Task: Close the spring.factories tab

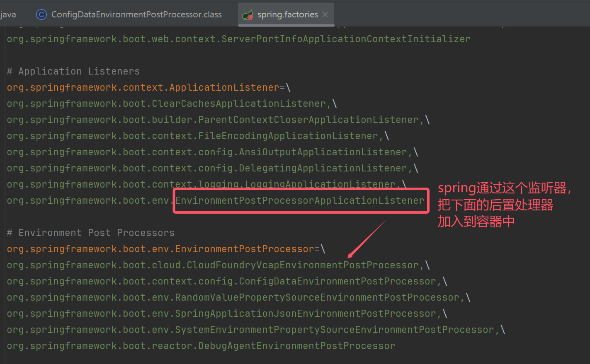Action: (325, 14)
